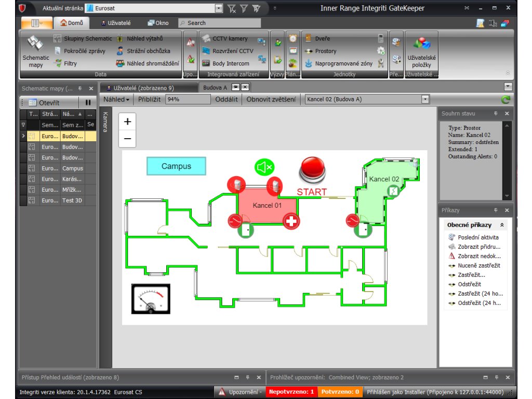Open the Náhled dropdown menu

(116, 99)
